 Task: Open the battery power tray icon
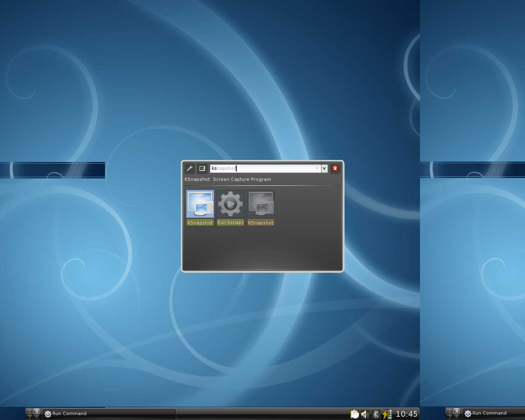click(387, 414)
